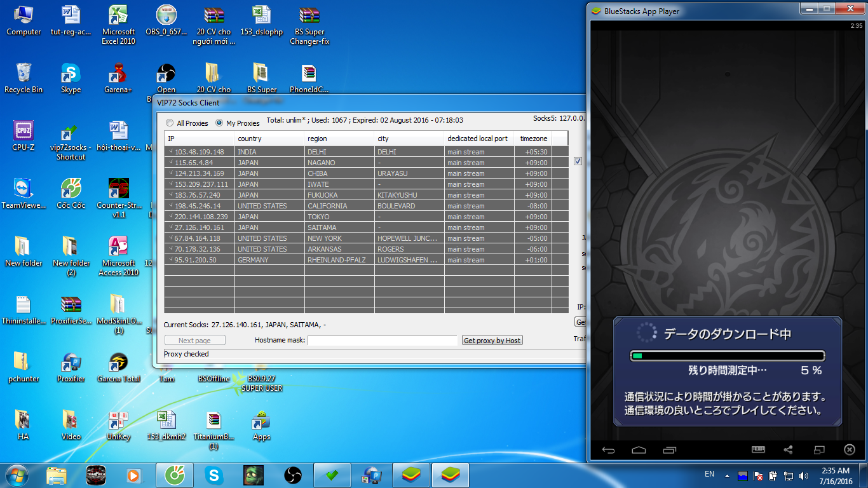This screenshot has width=868, height=488.
Task: Select proxy row 220.144.108.239 TOKYO
Action: pos(366,217)
